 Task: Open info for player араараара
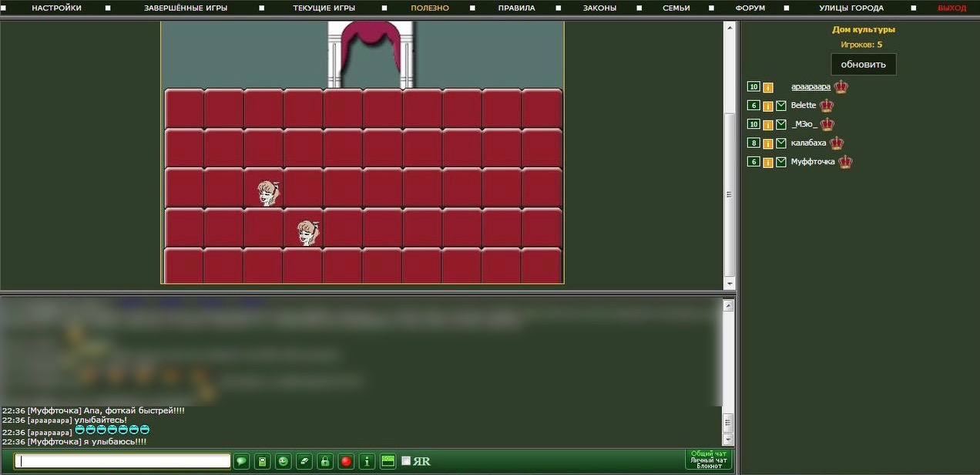tap(768, 87)
